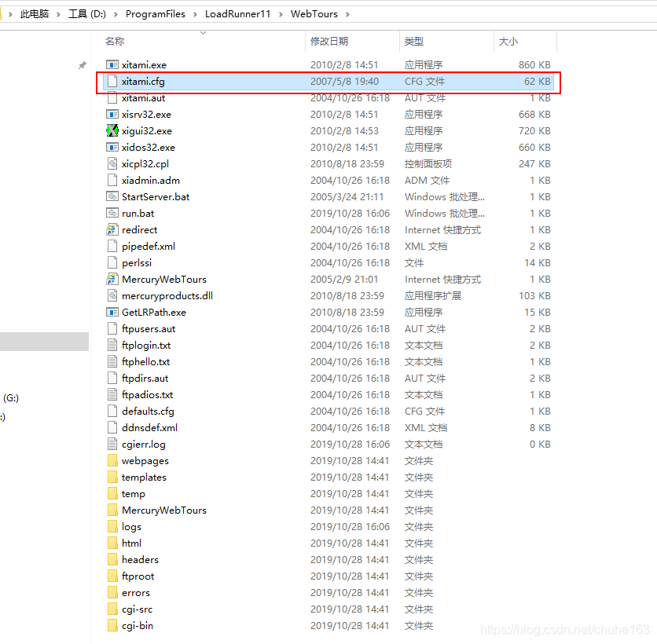657x644 pixels.
Task: Click the logs folder icon
Action: pyautogui.click(x=112, y=527)
